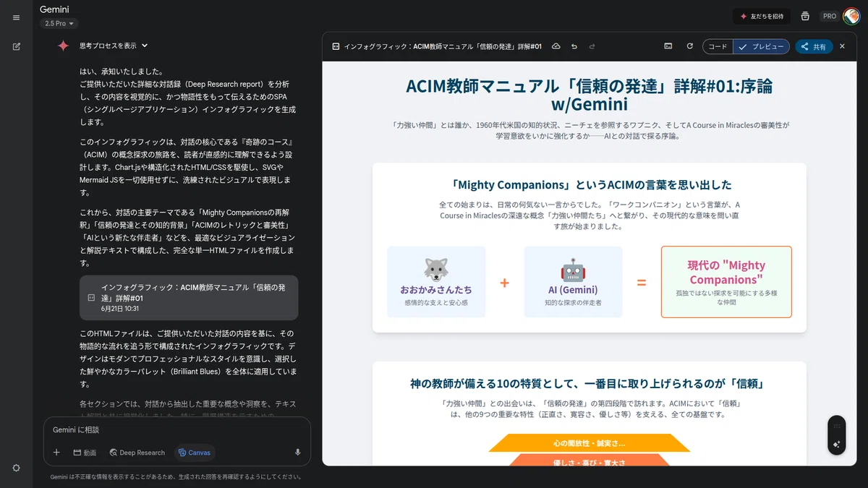This screenshot has height=488, width=868.
Task: Open the main menu hamburger icon
Action: pos(16,17)
